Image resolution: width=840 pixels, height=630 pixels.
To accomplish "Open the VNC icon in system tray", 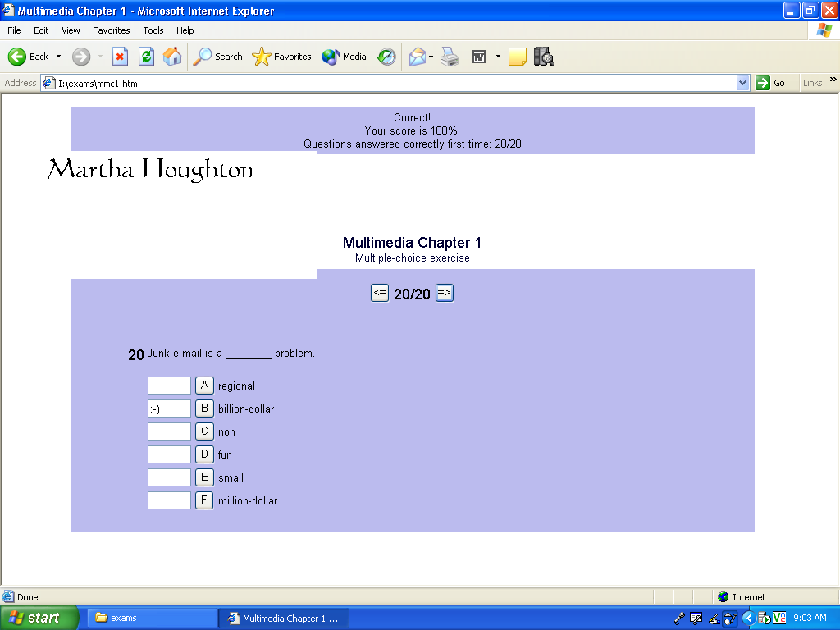I will click(779, 618).
